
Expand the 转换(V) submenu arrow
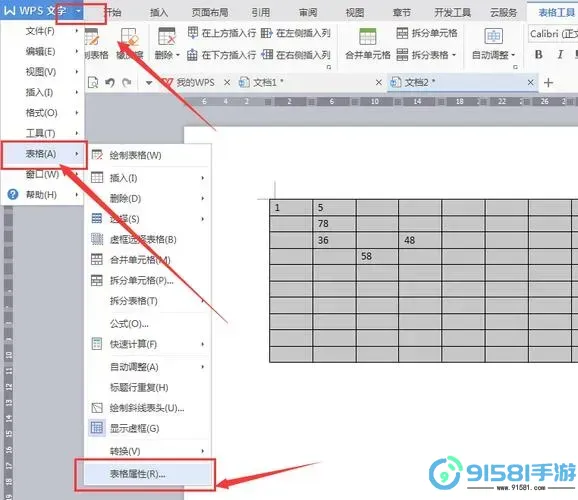click(x=203, y=451)
